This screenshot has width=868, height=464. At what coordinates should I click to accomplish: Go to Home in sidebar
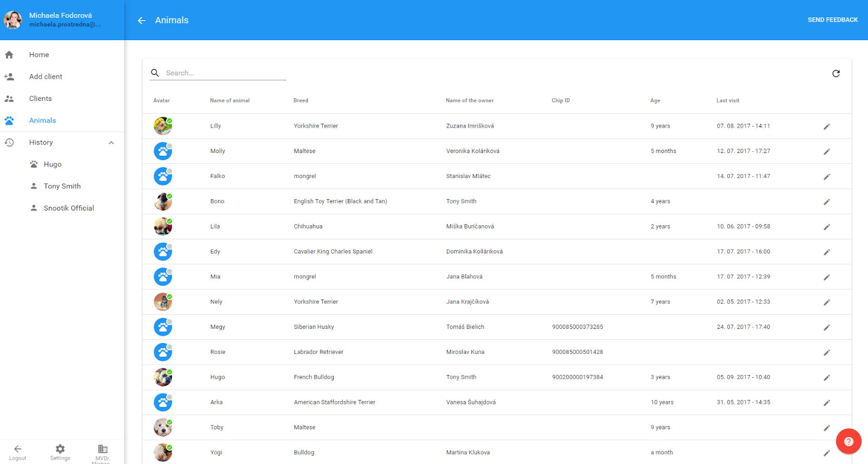(39, 55)
